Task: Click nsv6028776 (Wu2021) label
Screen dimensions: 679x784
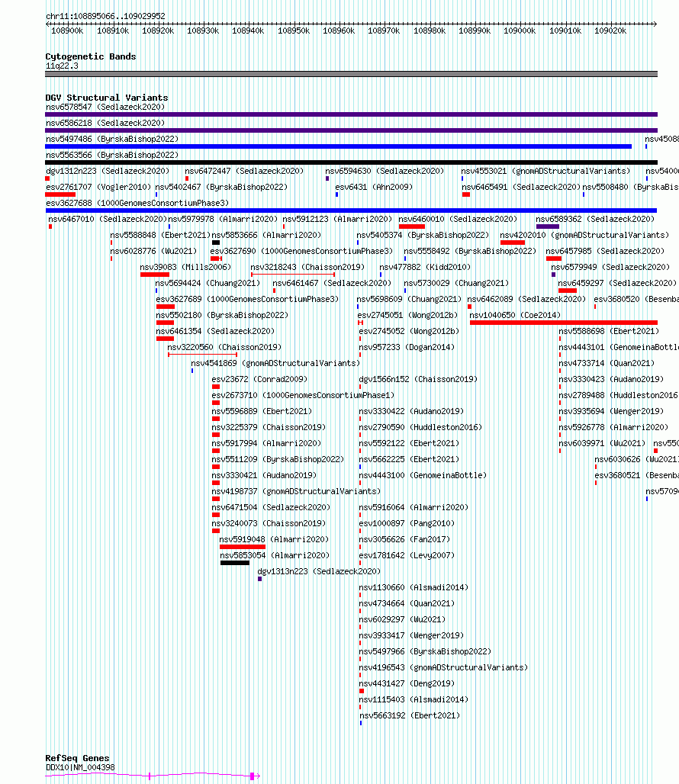Action: point(153,251)
